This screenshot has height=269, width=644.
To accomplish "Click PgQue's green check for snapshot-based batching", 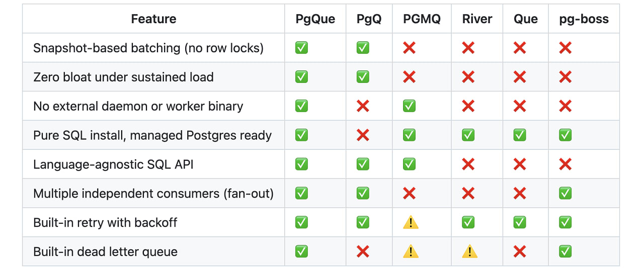I will [301, 48].
